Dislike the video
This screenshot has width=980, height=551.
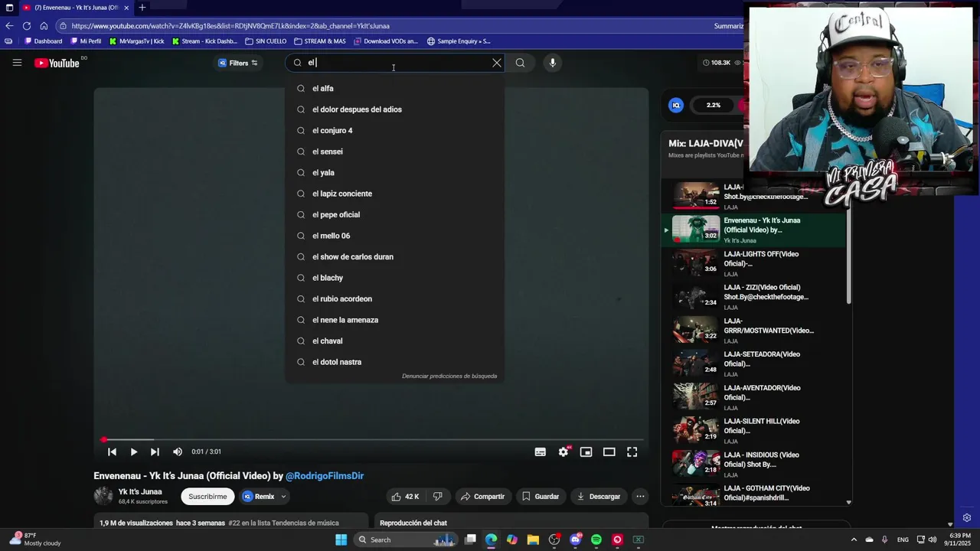point(437,496)
